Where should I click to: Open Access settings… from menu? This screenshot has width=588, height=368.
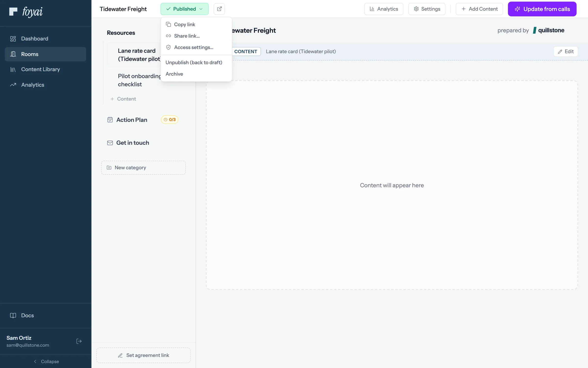pos(196,47)
